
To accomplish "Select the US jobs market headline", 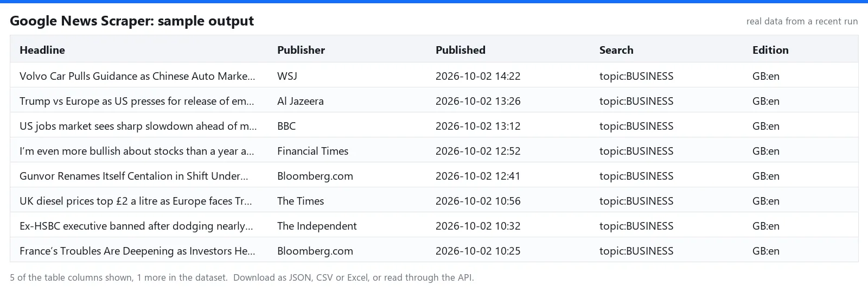I will 138,126.
